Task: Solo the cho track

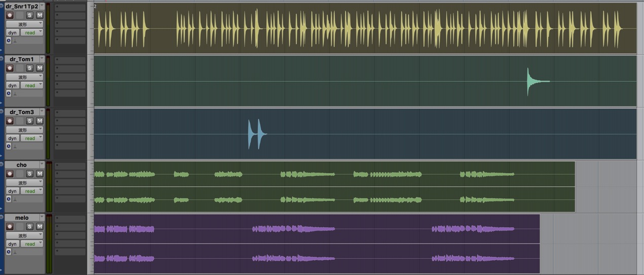Action: click(30, 174)
